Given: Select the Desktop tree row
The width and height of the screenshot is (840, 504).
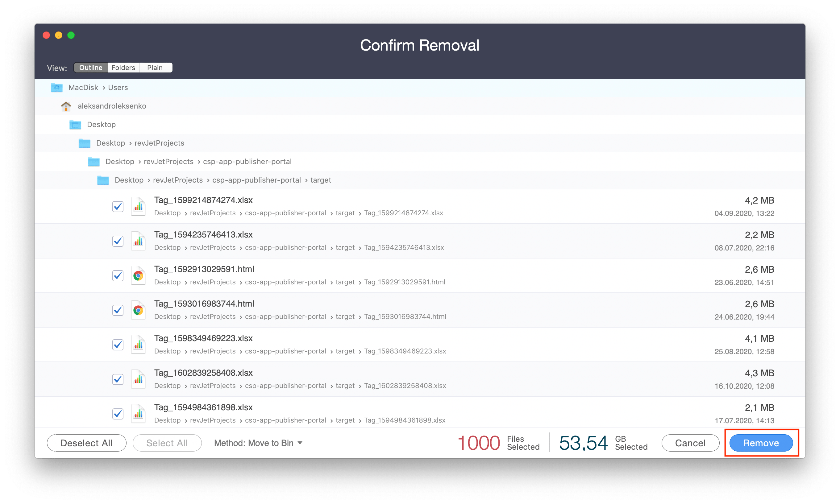Looking at the screenshot, I should 420,125.
